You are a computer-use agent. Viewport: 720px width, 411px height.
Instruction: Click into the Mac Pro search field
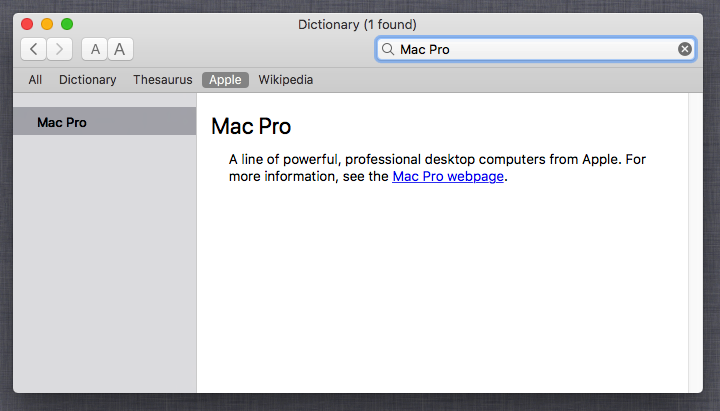pyautogui.click(x=536, y=49)
